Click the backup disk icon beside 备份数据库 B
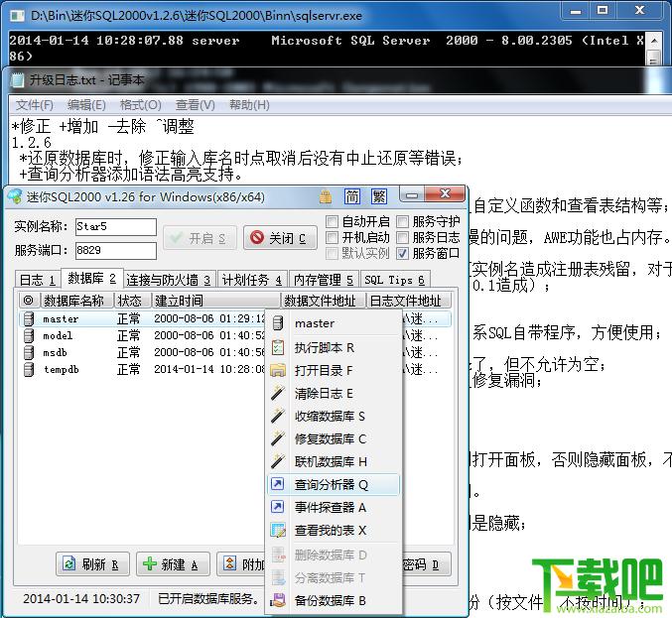 [278, 600]
